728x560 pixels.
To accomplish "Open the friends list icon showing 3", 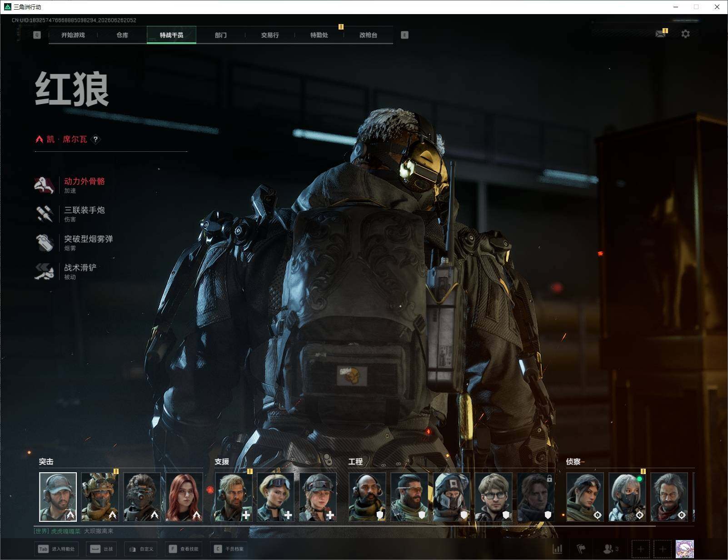I will click(x=610, y=549).
